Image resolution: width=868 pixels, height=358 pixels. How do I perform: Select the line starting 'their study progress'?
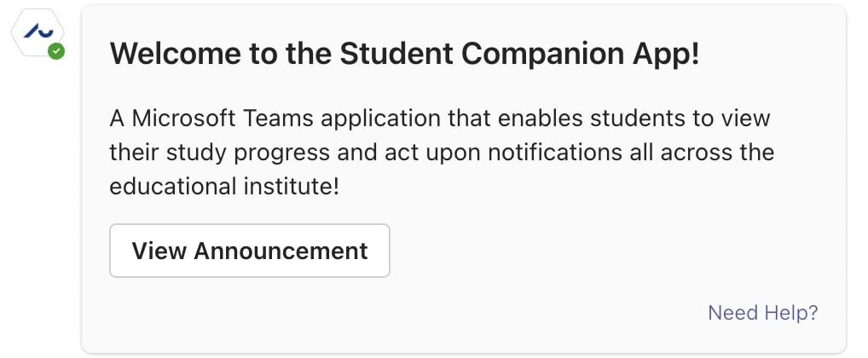point(442,153)
